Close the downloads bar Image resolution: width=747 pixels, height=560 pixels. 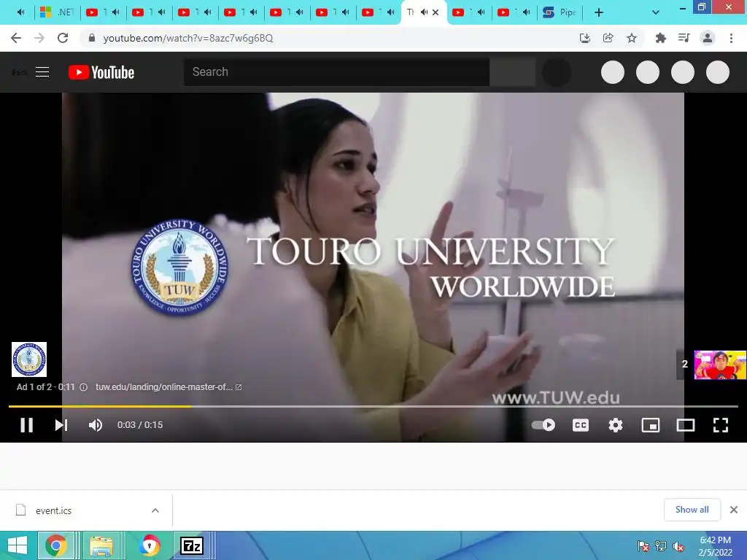tap(734, 510)
